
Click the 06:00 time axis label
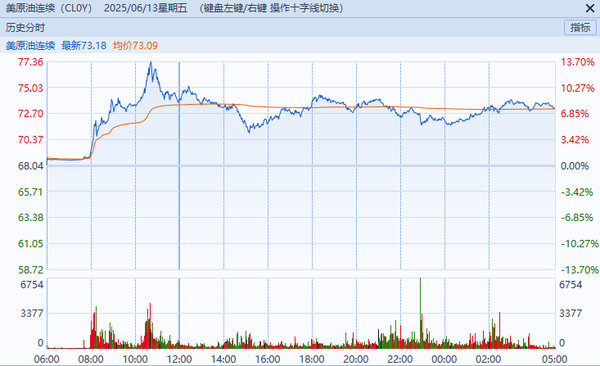point(47,359)
